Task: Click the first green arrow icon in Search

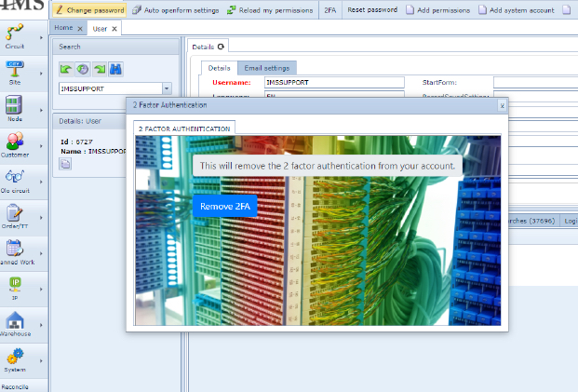Action: 66,69
